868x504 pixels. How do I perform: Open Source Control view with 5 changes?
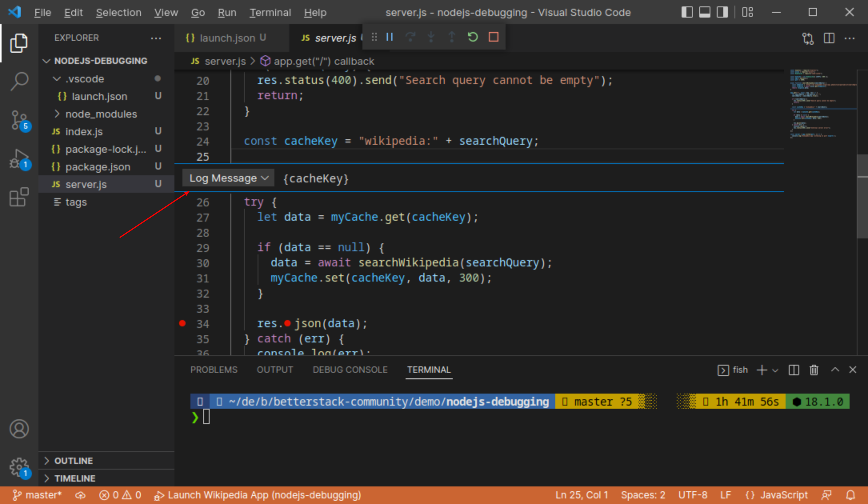coord(19,120)
